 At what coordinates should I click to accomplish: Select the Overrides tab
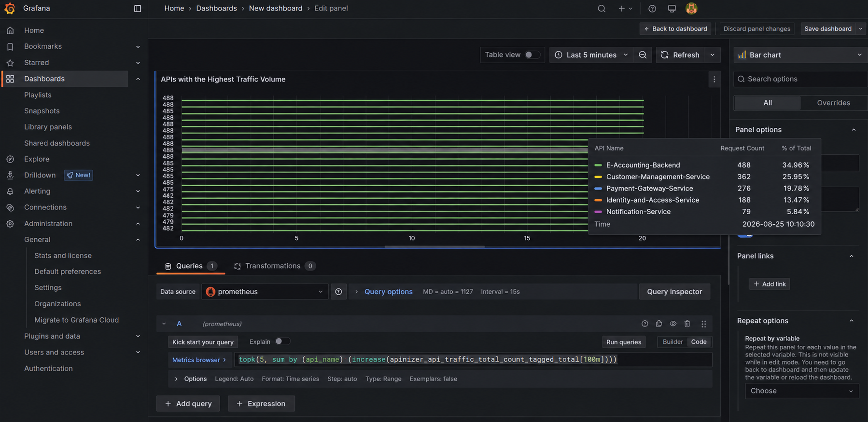point(833,103)
